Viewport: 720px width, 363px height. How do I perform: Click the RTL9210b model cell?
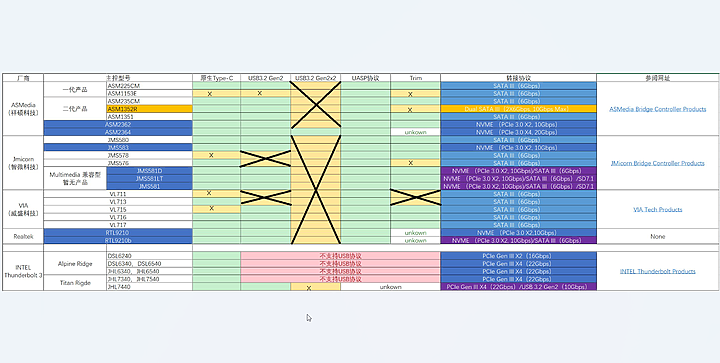coord(118,240)
